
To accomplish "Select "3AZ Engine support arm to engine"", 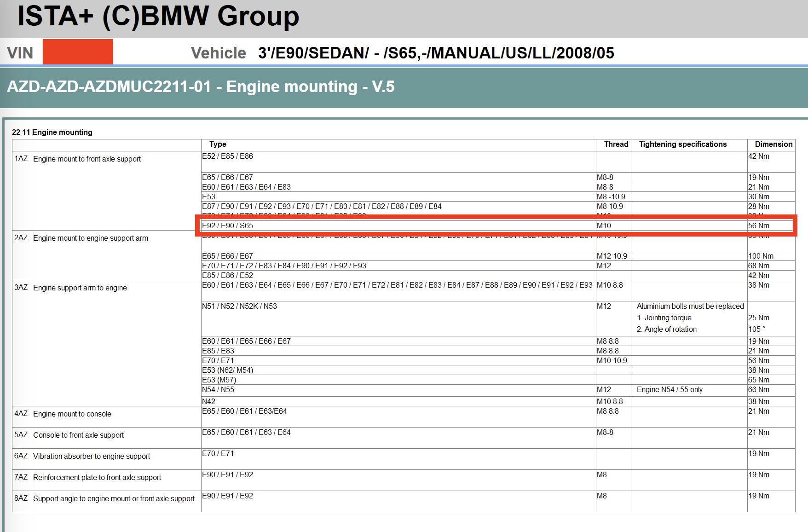I will click(71, 288).
